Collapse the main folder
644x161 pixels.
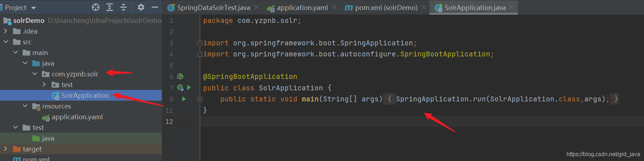15,52
